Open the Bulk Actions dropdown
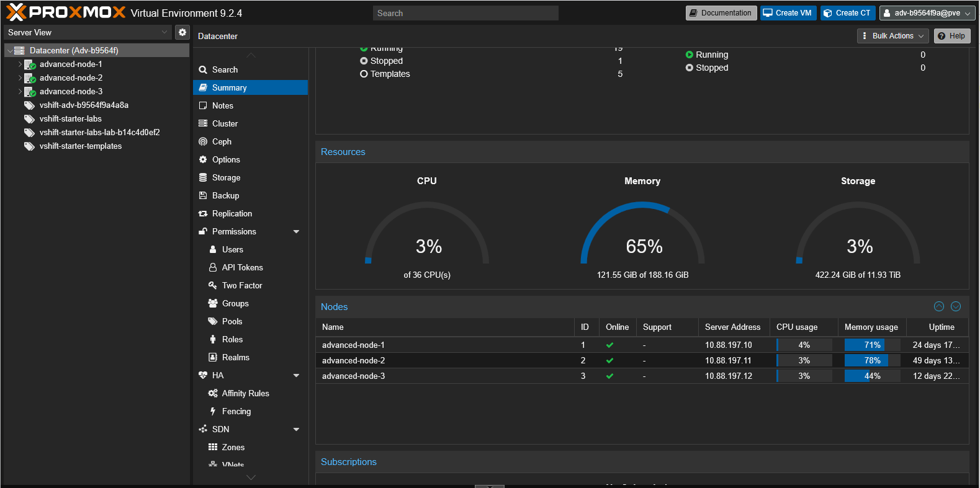 893,36
